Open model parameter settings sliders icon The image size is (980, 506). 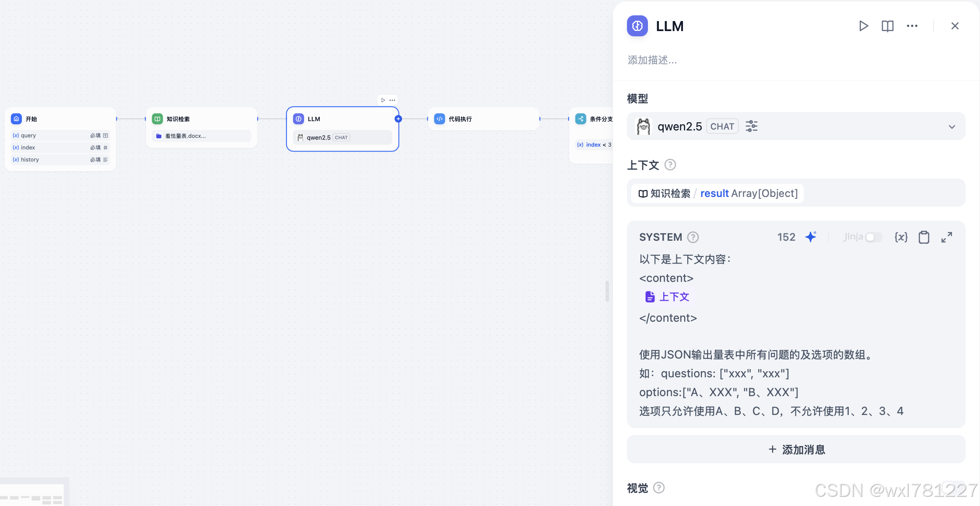(752, 126)
